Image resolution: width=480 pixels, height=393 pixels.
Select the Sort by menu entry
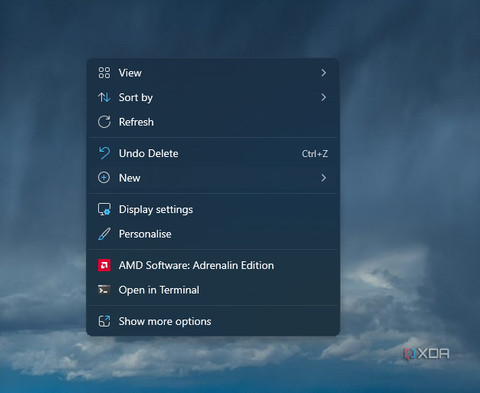pyautogui.click(x=213, y=97)
